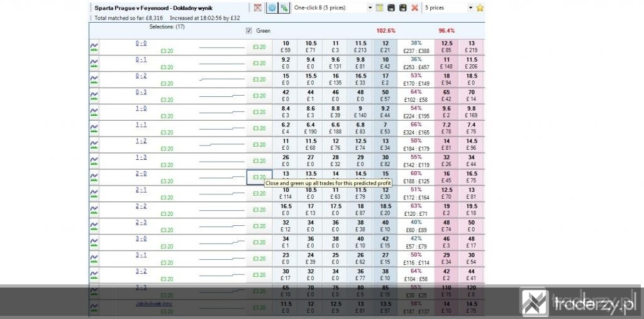Open the chart icon for 1 - 0
The height and width of the screenshot is (319, 644).
click(94, 112)
